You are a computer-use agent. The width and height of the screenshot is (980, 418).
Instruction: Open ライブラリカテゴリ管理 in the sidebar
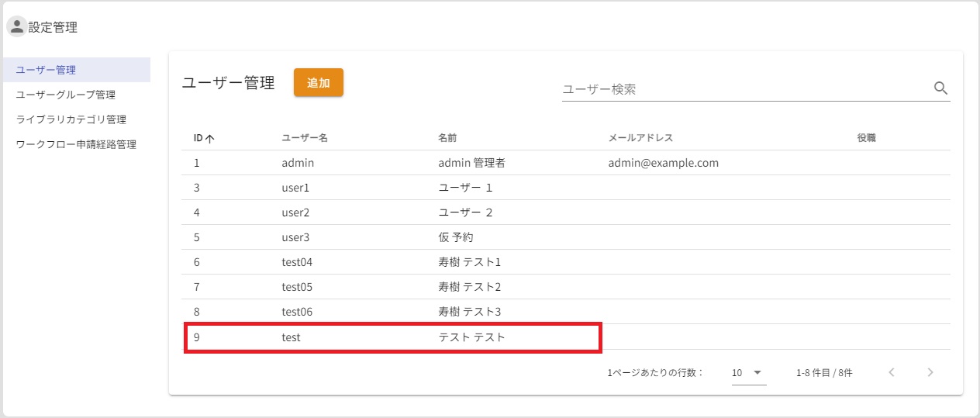click(71, 119)
